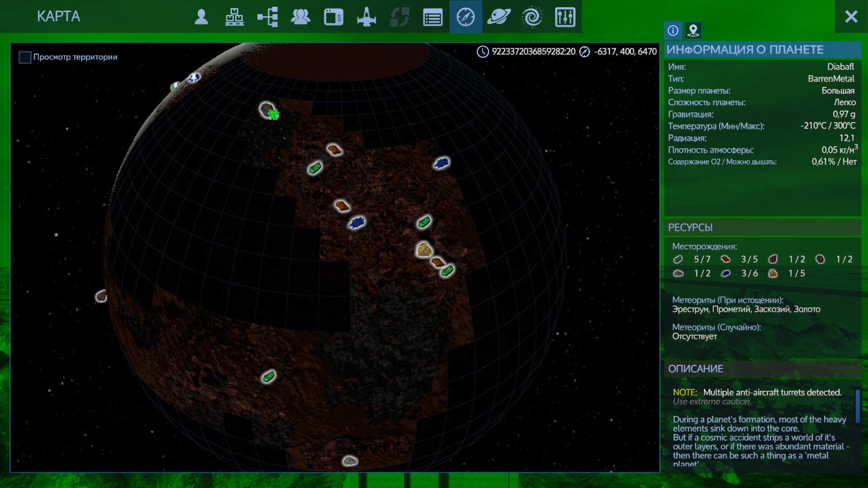Select the gold ore deposit on planet
This screenshot has width=868, height=488.
424,249
